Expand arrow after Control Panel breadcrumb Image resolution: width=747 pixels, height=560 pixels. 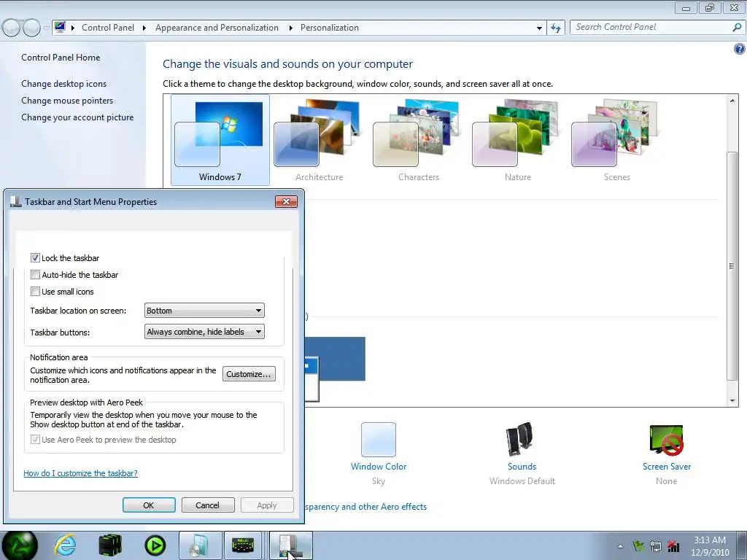[x=144, y=28]
